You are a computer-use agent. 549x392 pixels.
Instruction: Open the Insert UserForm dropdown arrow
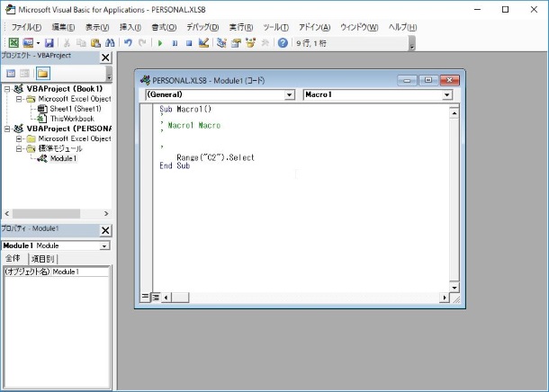click(x=38, y=43)
